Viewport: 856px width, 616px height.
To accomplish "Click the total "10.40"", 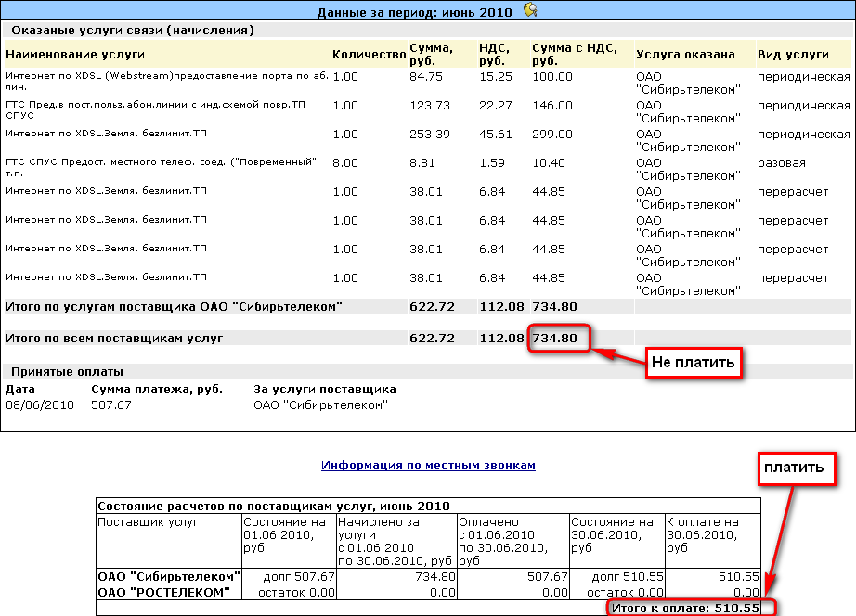I will pyautogui.click(x=549, y=163).
